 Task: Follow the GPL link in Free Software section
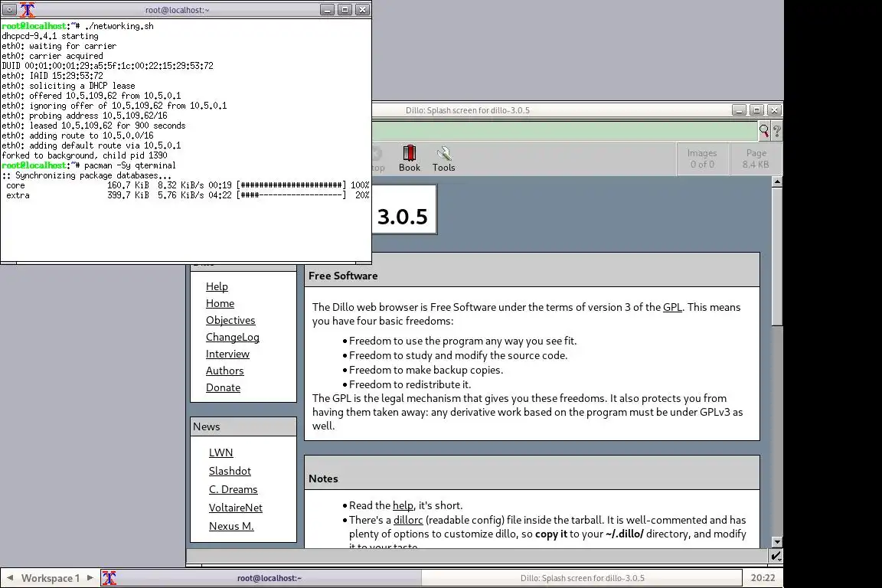[672, 307]
